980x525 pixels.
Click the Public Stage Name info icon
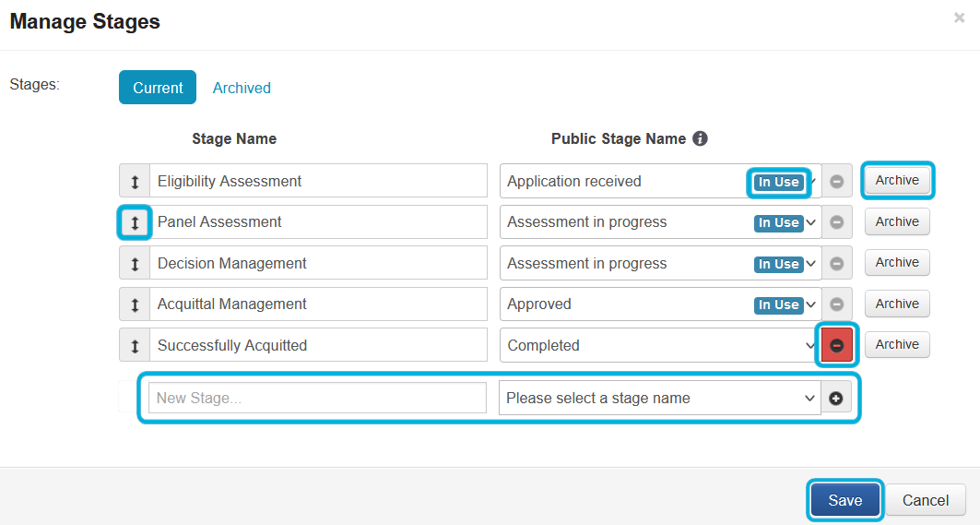[700, 138]
